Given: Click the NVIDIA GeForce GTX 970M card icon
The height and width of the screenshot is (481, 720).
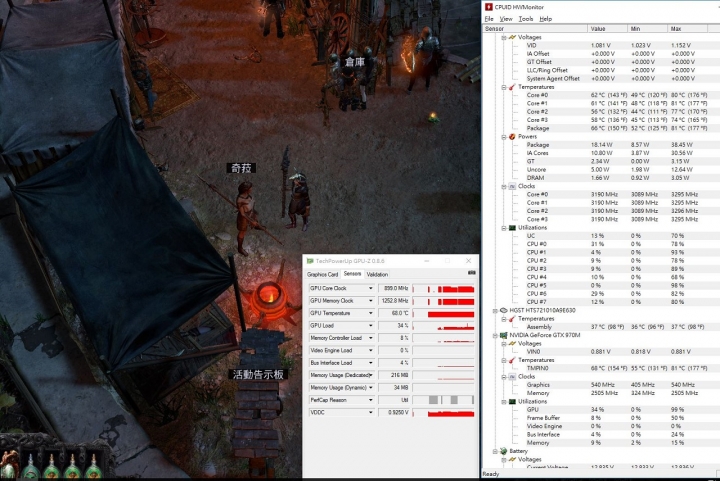Looking at the screenshot, I should pyautogui.click(x=503, y=335).
